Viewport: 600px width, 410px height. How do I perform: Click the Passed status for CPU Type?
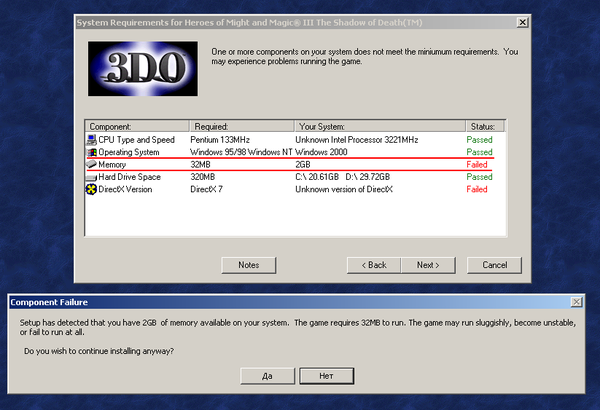pyautogui.click(x=479, y=140)
